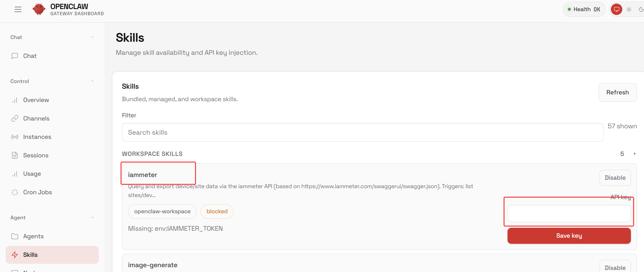
Task: Click the Cron Jobs spinner icon
Action: coord(15,192)
